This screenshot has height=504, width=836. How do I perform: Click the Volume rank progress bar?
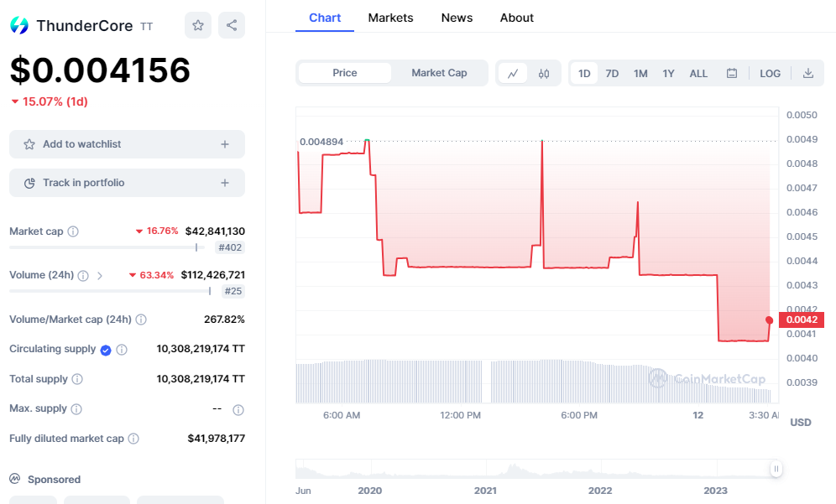[110, 291]
